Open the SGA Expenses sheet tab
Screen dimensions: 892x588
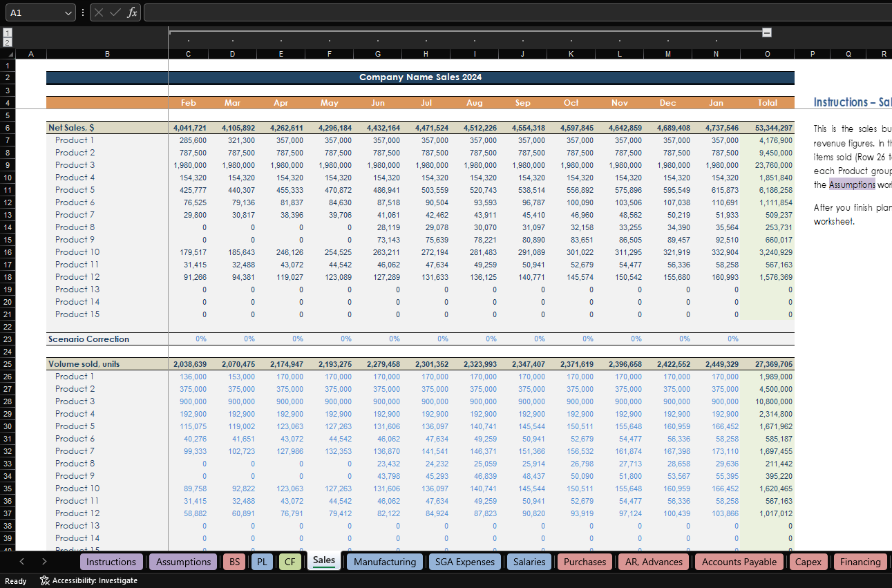tap(465, 562)
